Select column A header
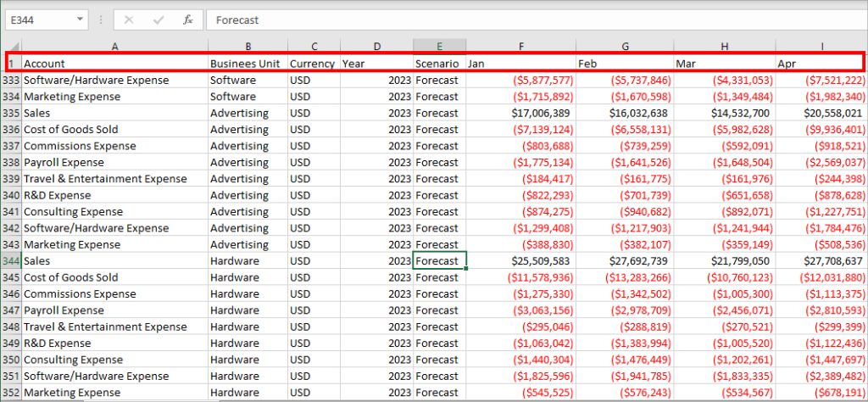Image resolution: width=868 pixels, height=402 pixels. (x=114, y=46)
